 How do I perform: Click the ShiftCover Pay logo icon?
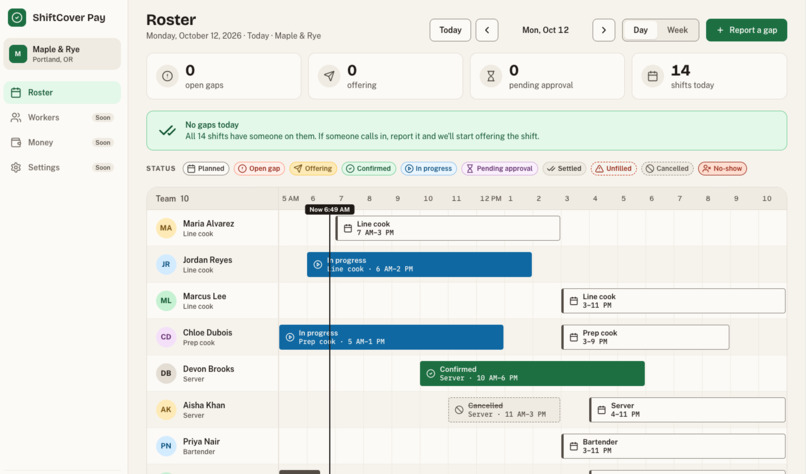[x=17, y=17]
